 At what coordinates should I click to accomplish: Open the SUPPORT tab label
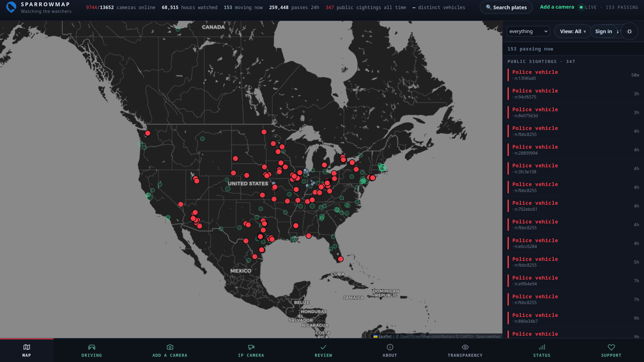click(611, 355)
